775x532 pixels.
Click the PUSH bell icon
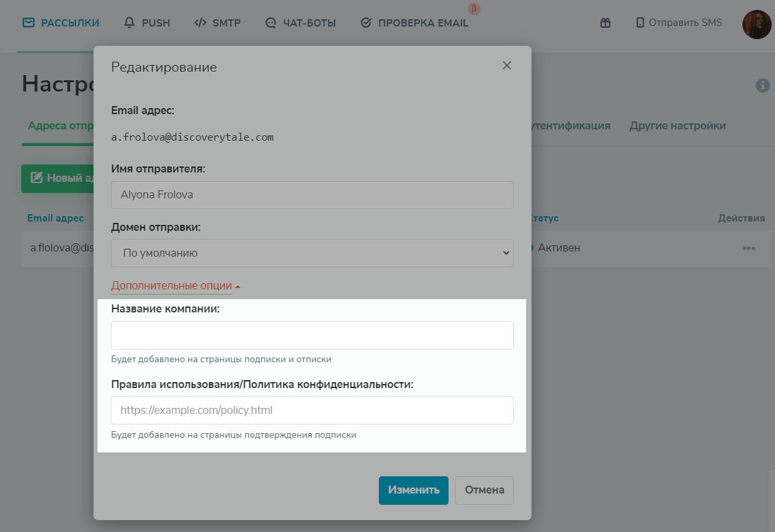129,23
